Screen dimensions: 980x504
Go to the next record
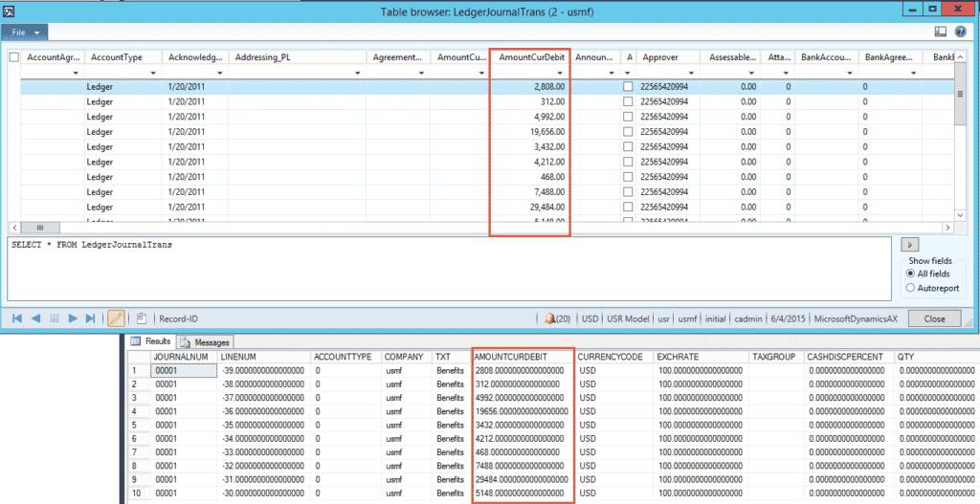pyautogui.click(x=73, y=318)
